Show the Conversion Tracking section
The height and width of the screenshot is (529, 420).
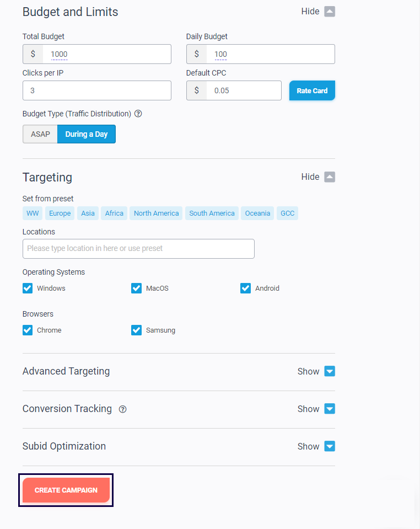tap(329, 409)
